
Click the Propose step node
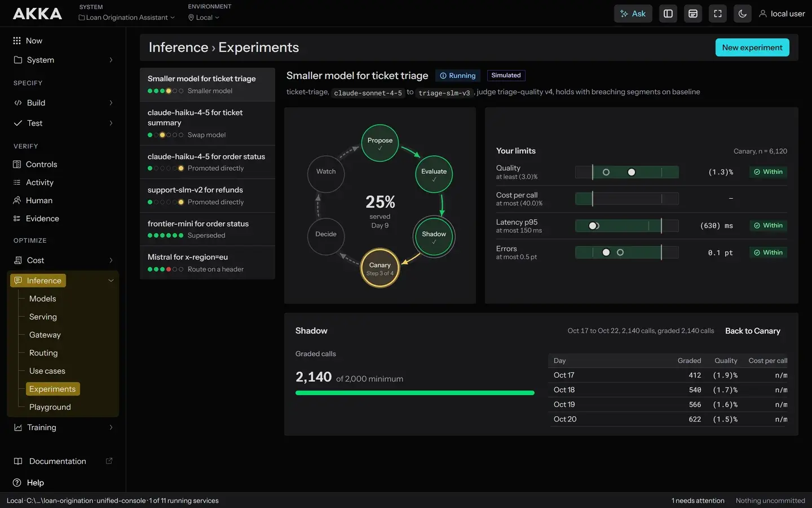click(x=380, y=143)
